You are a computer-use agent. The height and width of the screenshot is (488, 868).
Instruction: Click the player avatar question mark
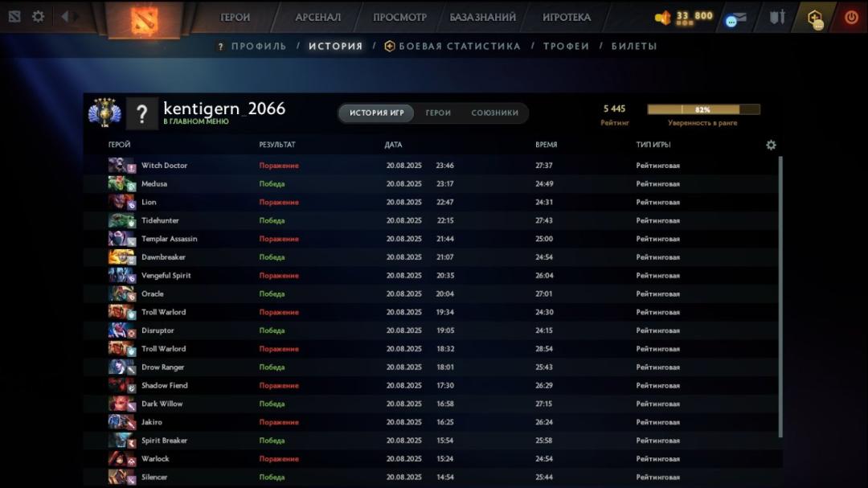[141, 113]
